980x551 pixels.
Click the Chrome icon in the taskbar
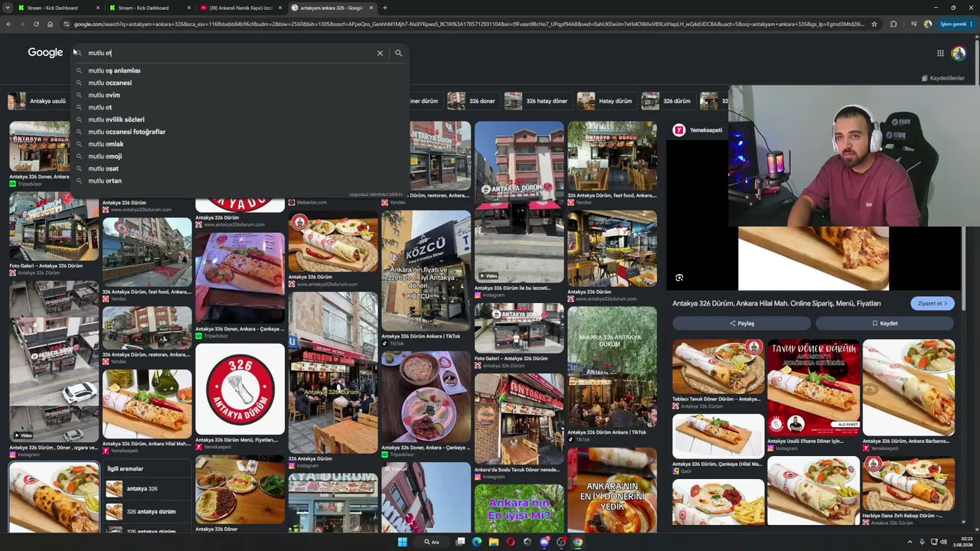(578, 542)
